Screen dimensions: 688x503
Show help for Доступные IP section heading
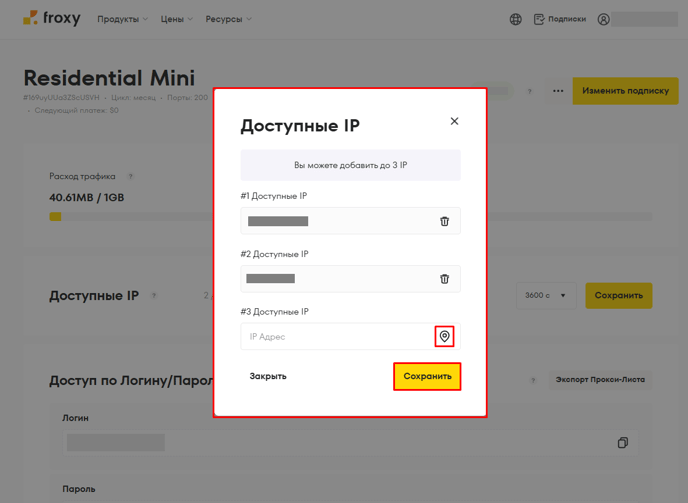[154, 295]
